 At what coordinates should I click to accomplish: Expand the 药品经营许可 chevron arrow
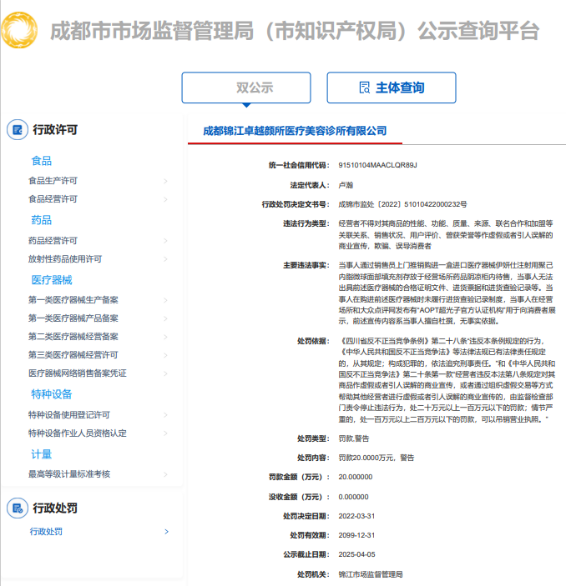click(x=166, y=241)
